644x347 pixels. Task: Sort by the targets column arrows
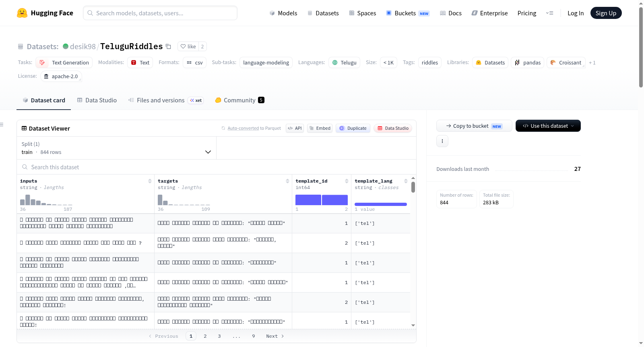coord(287,181)
